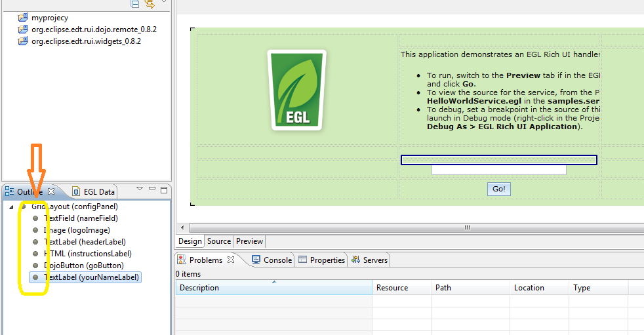Image resolution: width=644 pixels, height=335 pixels.
Task: Click the design area horizontal scrollbar thumb
Action: click(x=416, y=227)
